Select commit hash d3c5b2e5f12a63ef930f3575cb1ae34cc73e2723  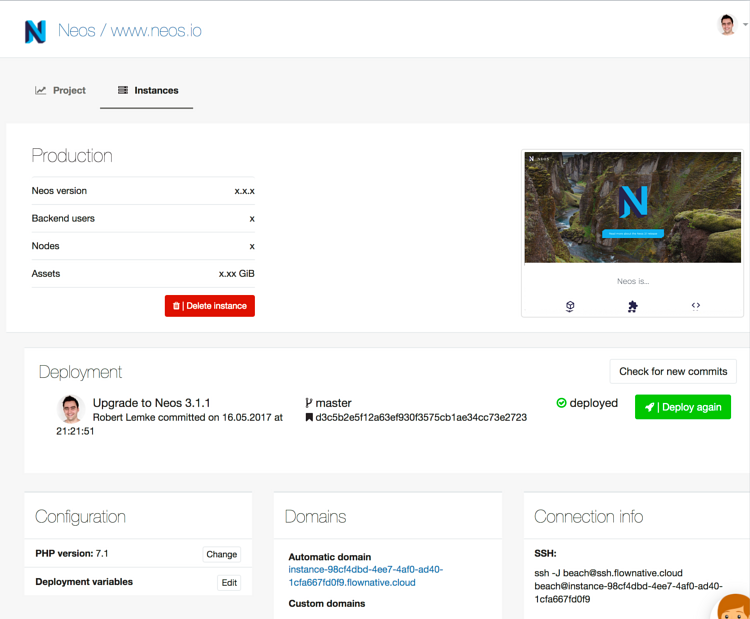coord(421,417)
